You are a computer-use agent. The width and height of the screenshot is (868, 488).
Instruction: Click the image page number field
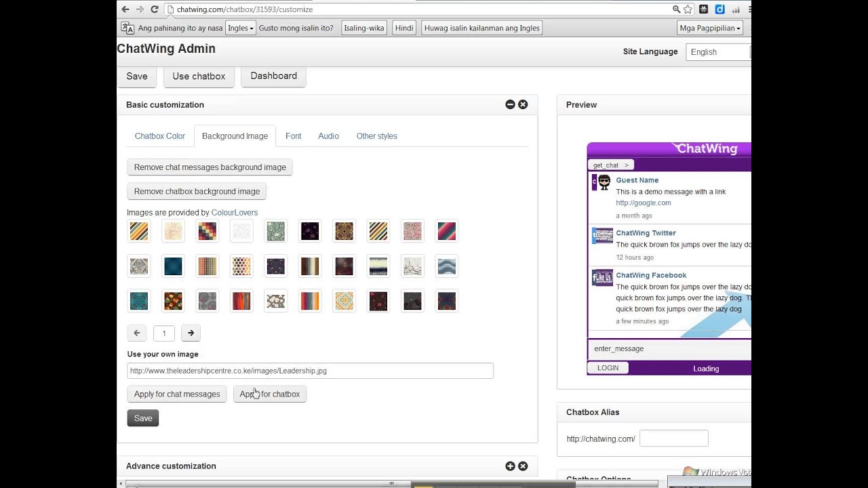(x=164, y=333)
